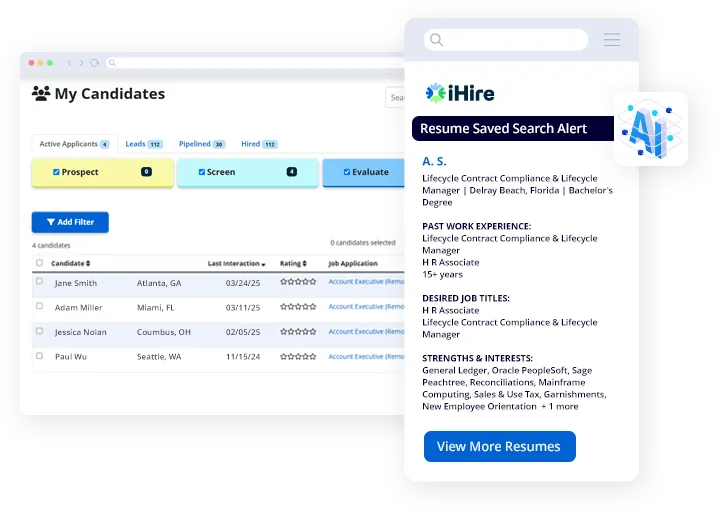Click the magnifier icon in mobile search bar

coord(437,40)
